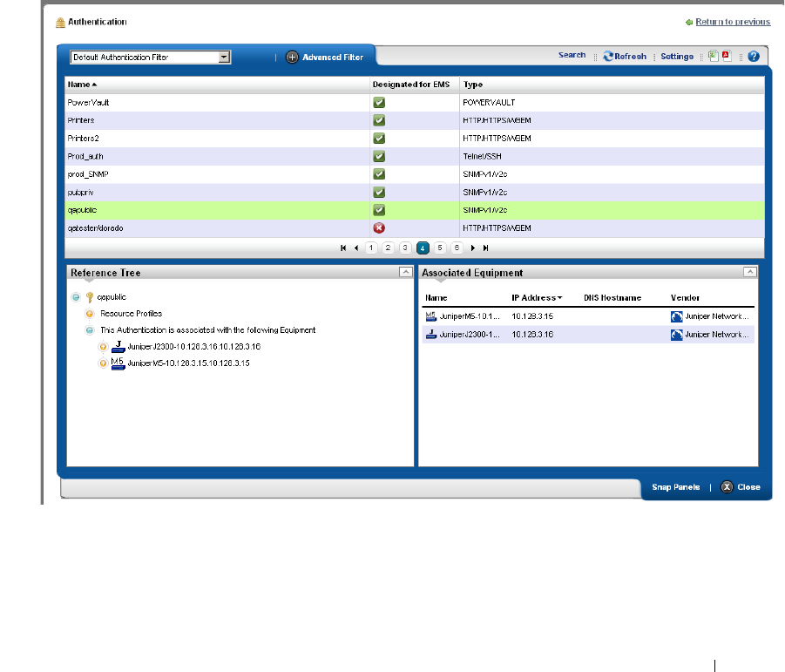
Task: Toggle EMS checkmark for Printers2
Action: coord(379,139)
